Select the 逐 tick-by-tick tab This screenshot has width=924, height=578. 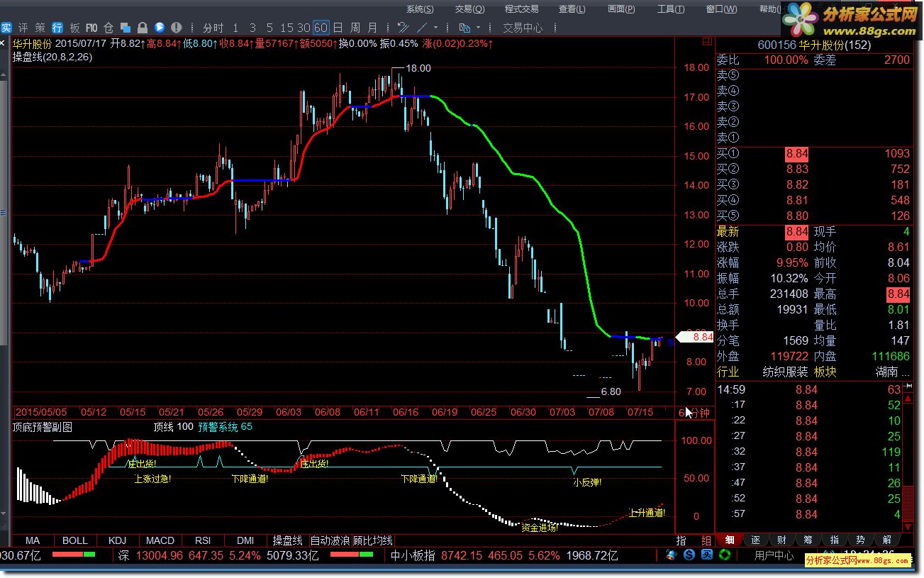[756, 540]
